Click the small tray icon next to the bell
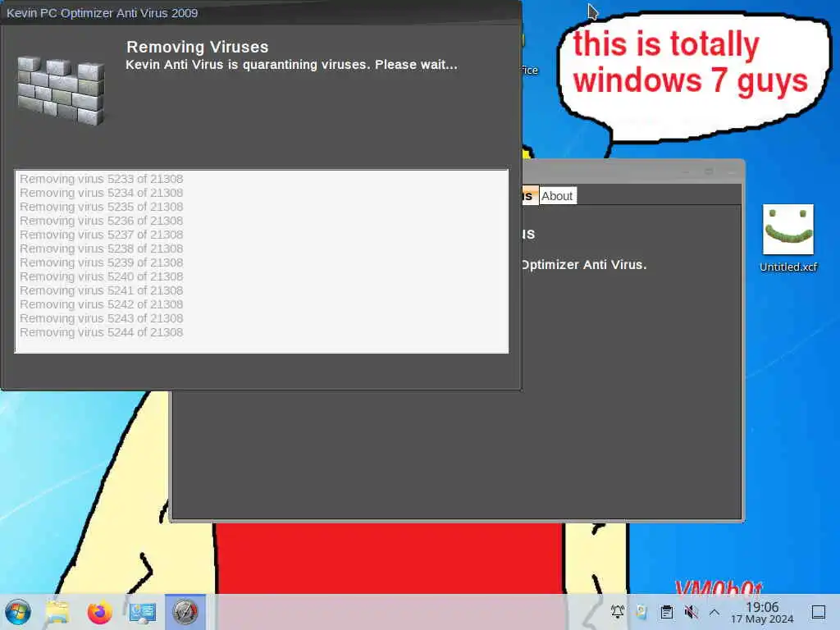 tap(641, 611)
